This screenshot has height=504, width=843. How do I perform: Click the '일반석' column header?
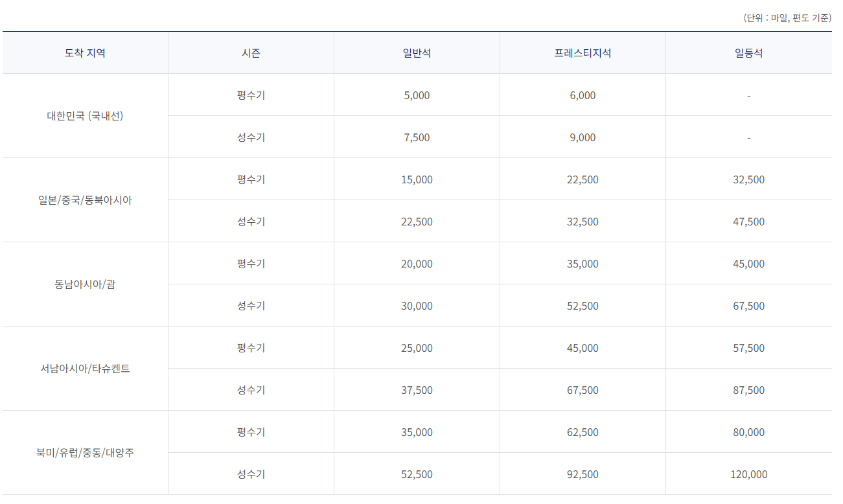[x=417, y=53]
